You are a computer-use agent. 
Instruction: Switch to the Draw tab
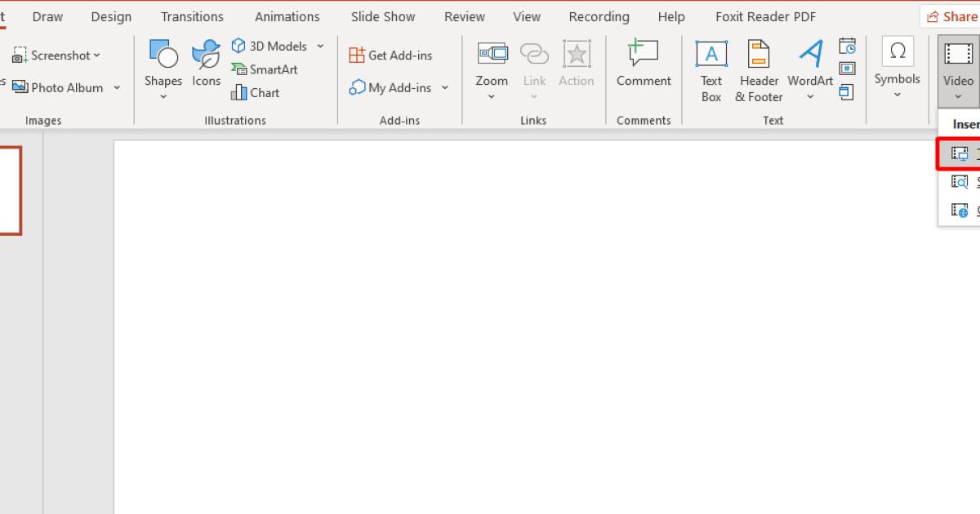tap(47, 16)
